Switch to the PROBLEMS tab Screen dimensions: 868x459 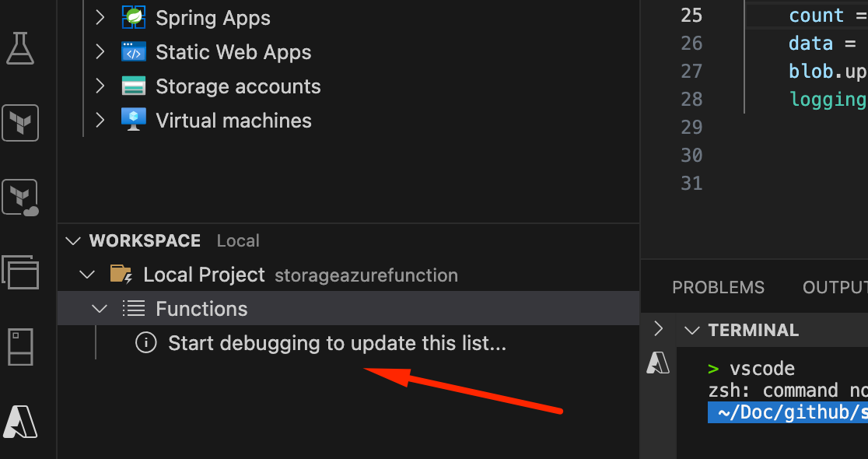pos(718,287)
